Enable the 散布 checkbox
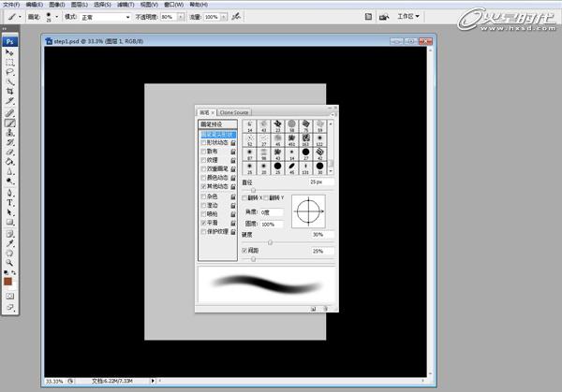562x392 pixels. pyautogui.click(x=203, y=152)
